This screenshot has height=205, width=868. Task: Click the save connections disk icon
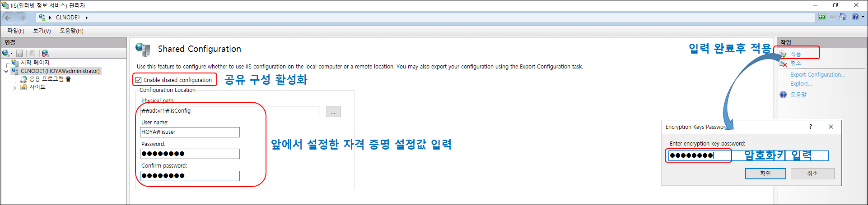click(x=19, y=53)
